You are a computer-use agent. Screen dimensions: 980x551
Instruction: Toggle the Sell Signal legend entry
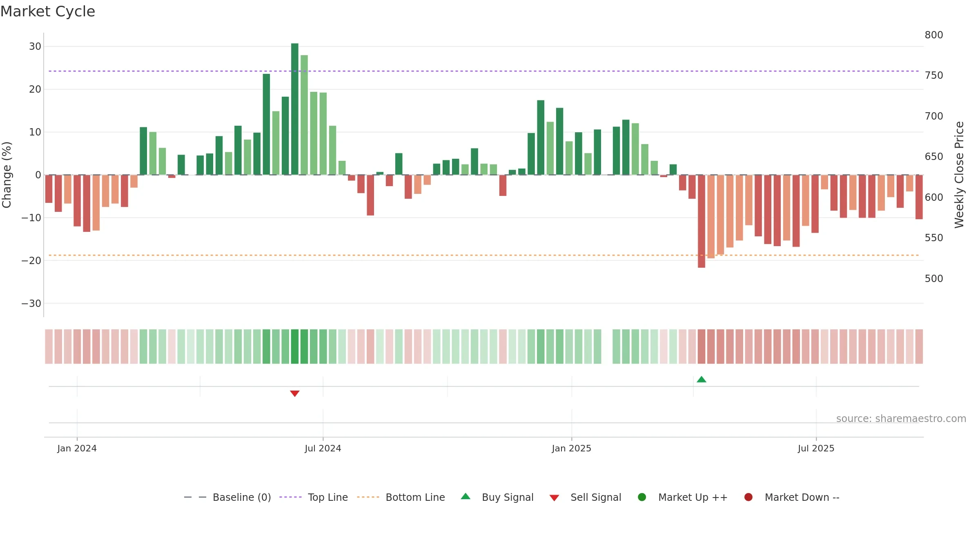pos(585,497)
